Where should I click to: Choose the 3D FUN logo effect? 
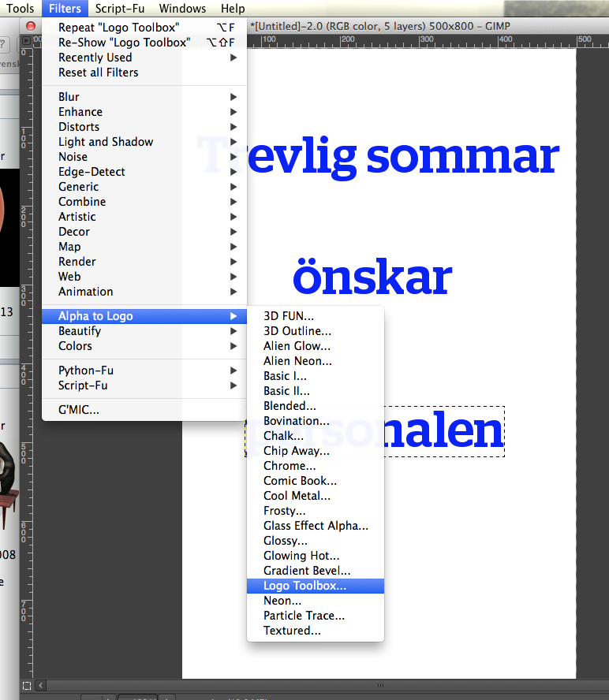(316, 316)
